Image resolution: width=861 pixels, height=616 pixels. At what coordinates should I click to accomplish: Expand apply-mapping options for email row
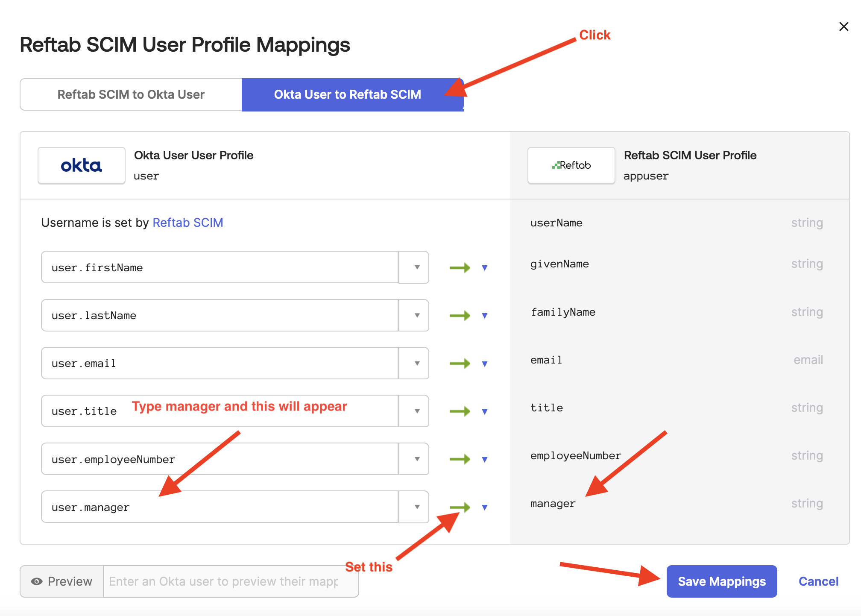click(x=485, y=364)
